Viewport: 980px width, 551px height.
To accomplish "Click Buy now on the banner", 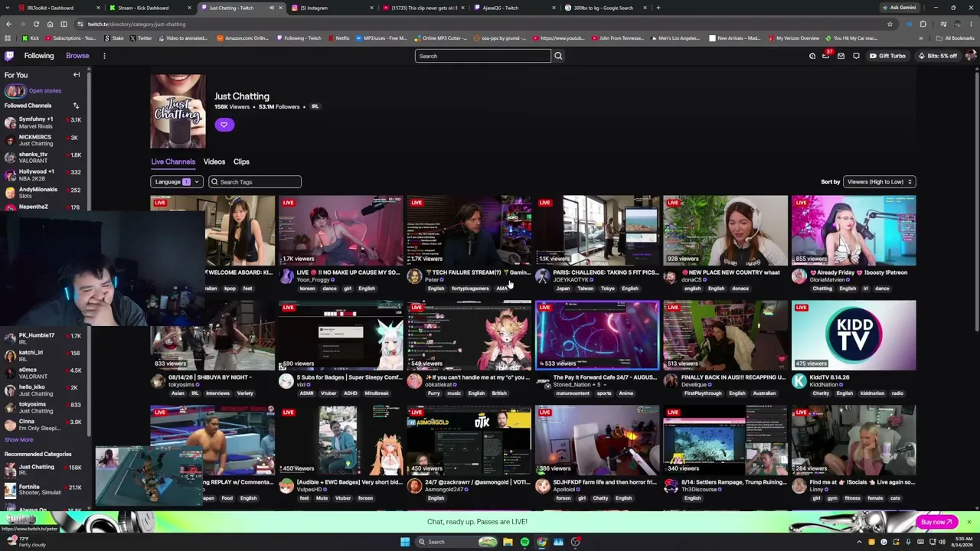I will [x=936, y=522].
